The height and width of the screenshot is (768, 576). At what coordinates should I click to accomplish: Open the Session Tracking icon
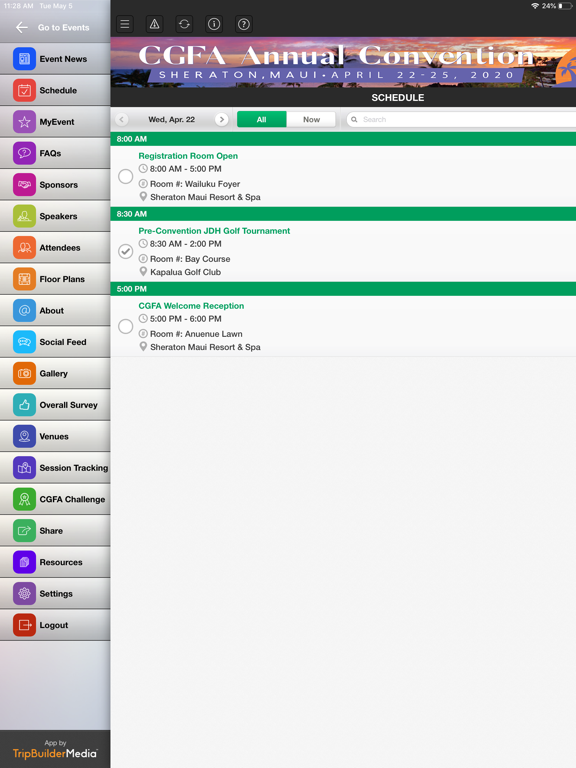[x=24, y=468]
